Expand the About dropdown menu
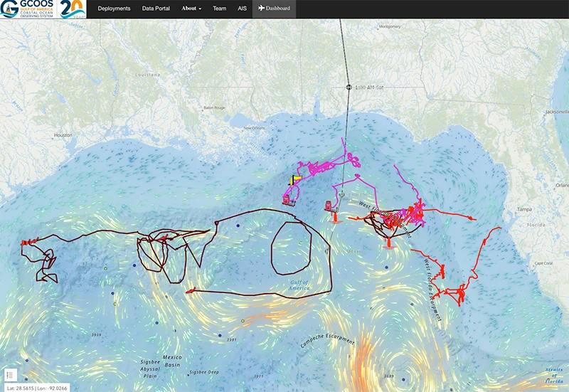Image resolution: width=569 pixels, height=392 pixels. [191, 9]
